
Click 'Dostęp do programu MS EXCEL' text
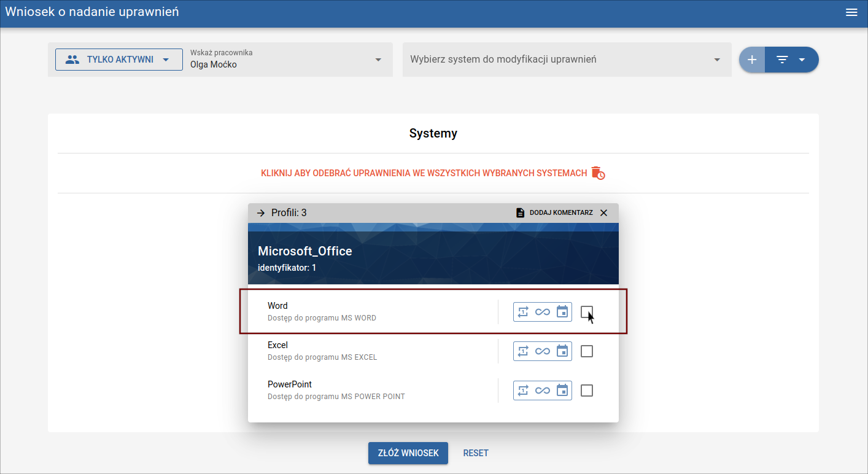click(322, 357)
